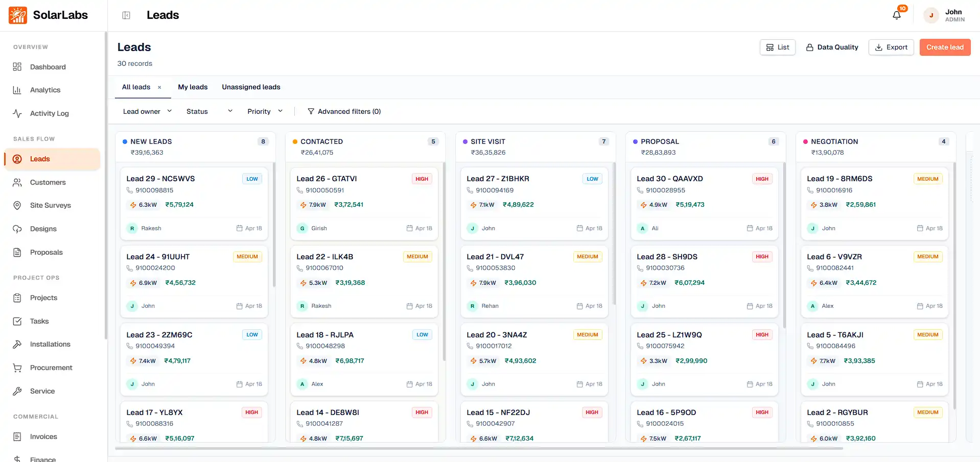The height and width of the screenshot is (462, 980).
Task: Click the horizontal scrollbar below the board
Action: (479, 448)
